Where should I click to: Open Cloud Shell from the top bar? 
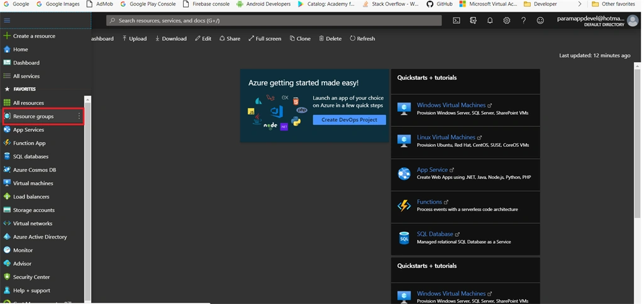click(457, 21)
